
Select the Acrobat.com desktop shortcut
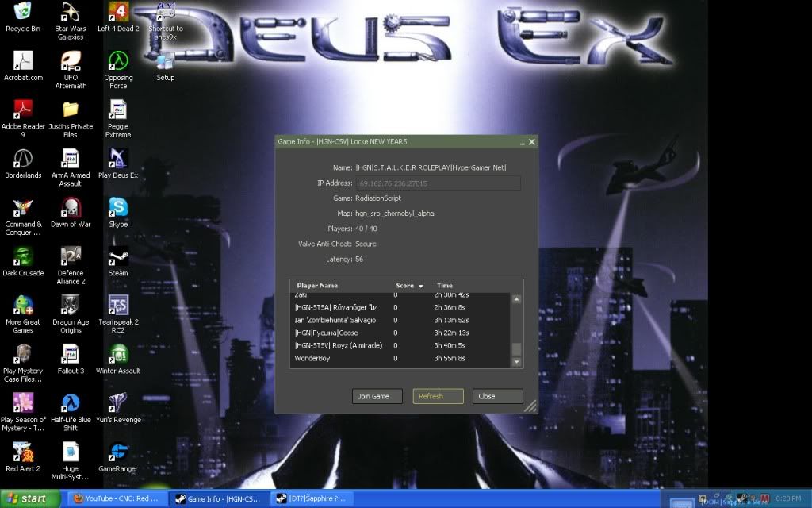click(x=23, y=66)
